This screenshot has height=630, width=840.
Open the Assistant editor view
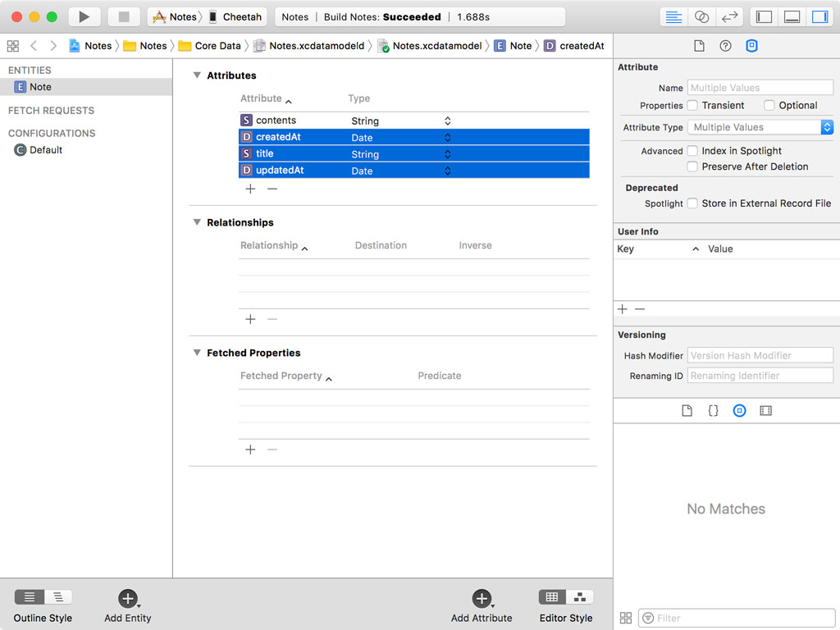[x=701, y=16]
